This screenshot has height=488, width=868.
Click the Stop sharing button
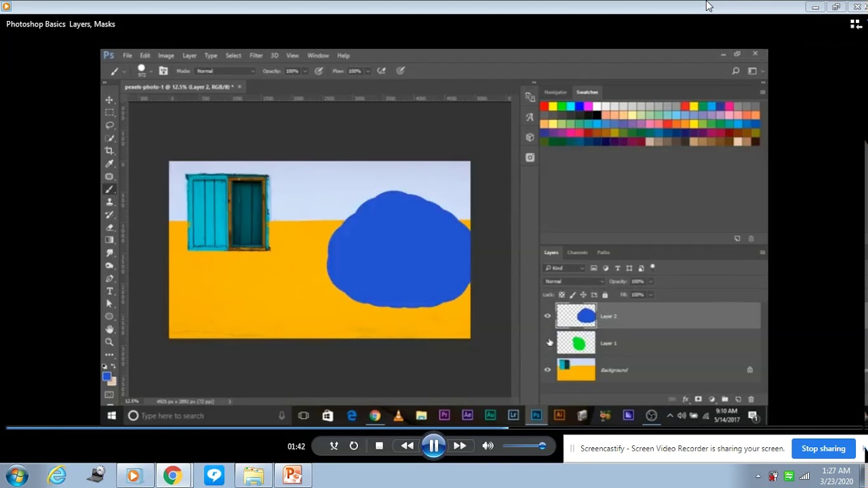[x=823, y=449]
